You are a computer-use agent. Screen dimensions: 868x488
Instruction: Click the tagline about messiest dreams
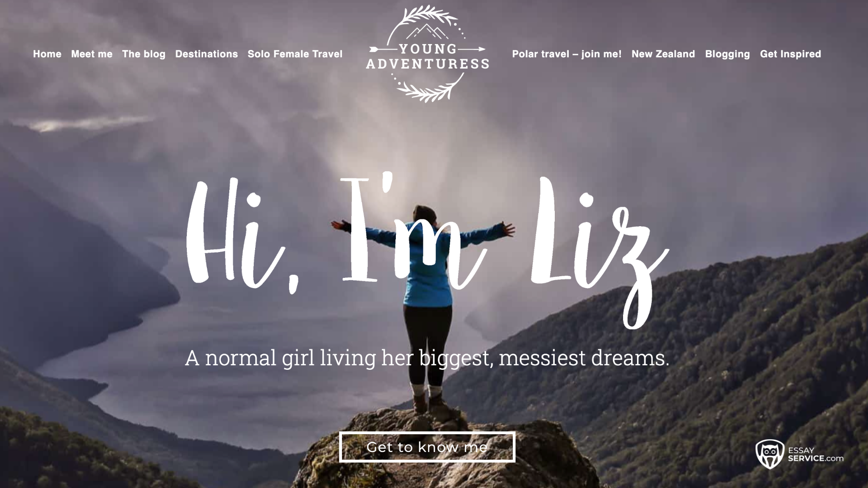tap(427, 358)
